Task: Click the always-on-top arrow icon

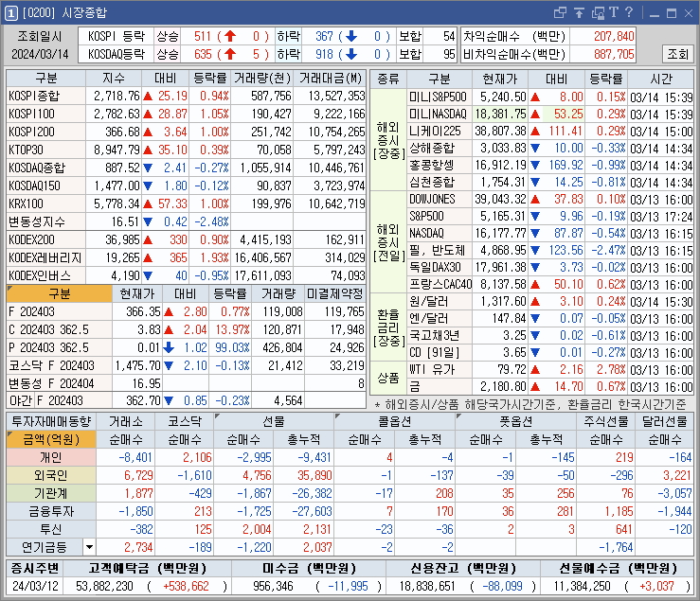Action: tap(579, 12)
